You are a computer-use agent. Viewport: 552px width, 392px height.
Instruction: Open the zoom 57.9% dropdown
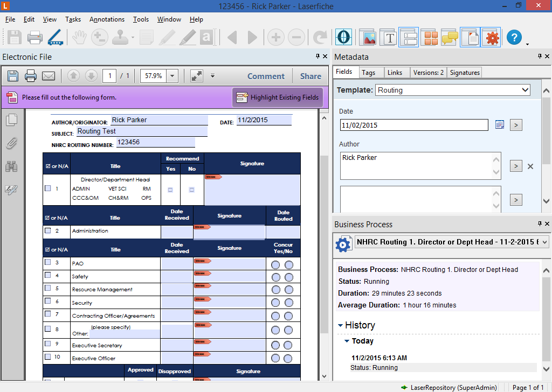point(172,75)
